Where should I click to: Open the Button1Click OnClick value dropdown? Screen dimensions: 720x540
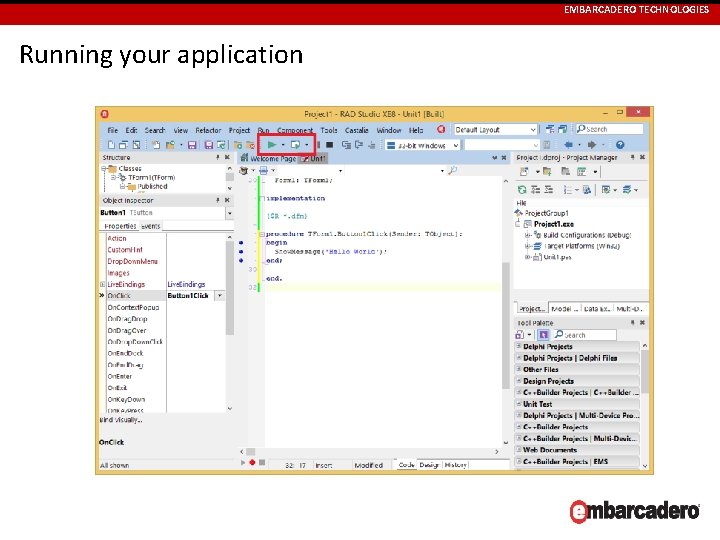[x=220, y=296]
